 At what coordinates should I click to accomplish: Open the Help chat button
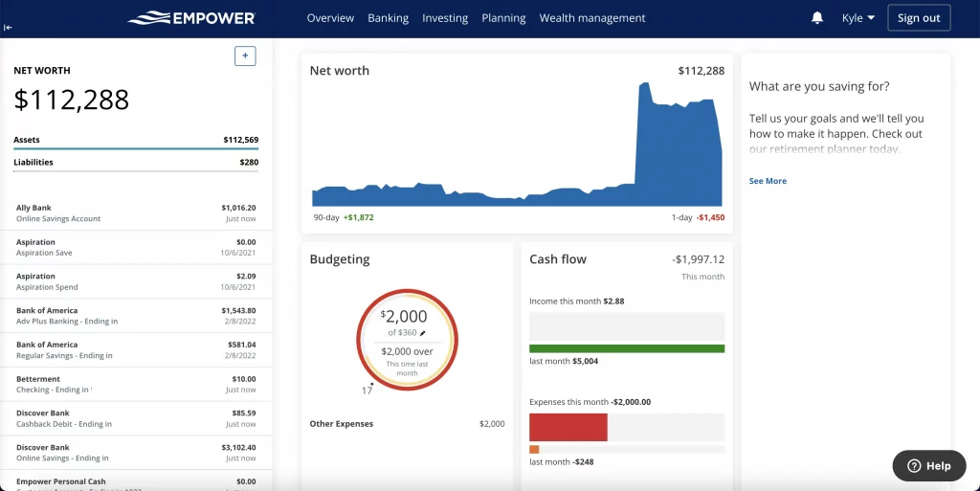pos(929,465)
